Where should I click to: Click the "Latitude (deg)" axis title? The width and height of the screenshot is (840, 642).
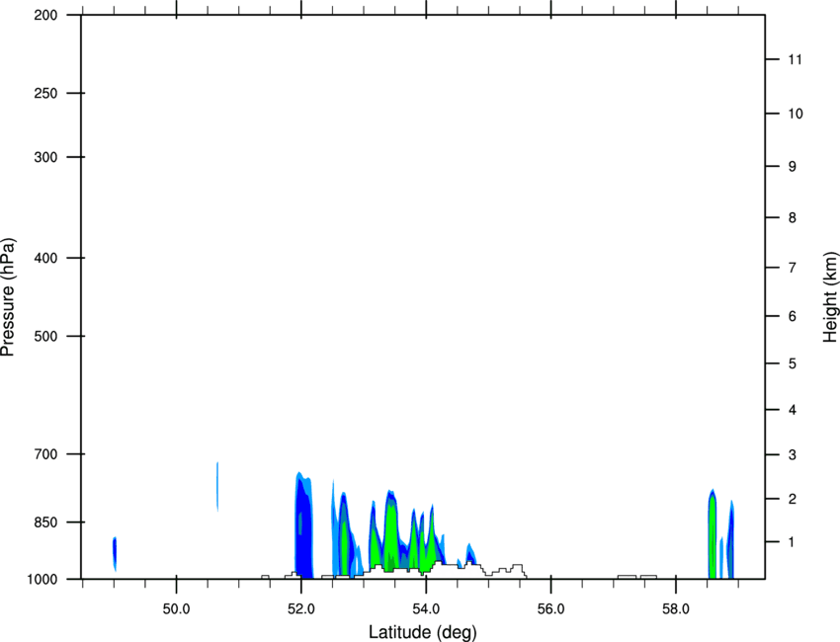pos(422,632)
